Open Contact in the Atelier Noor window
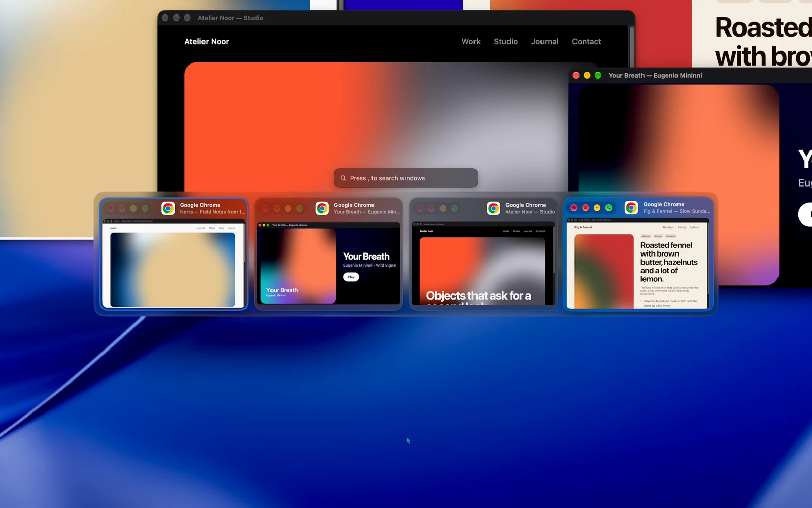This screenshot has height=508, width=812. coord(587,42)
